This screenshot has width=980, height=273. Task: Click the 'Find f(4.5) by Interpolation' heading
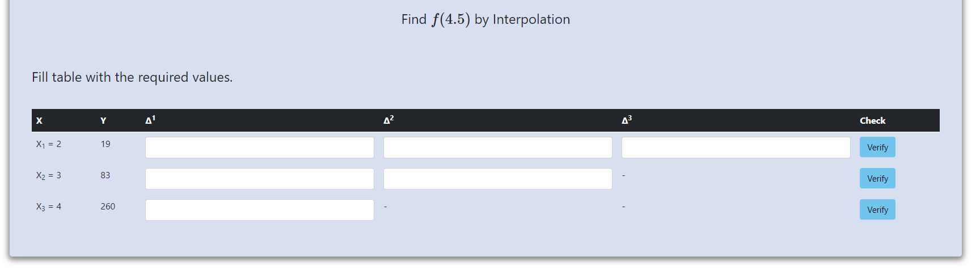tap(485, 19)
